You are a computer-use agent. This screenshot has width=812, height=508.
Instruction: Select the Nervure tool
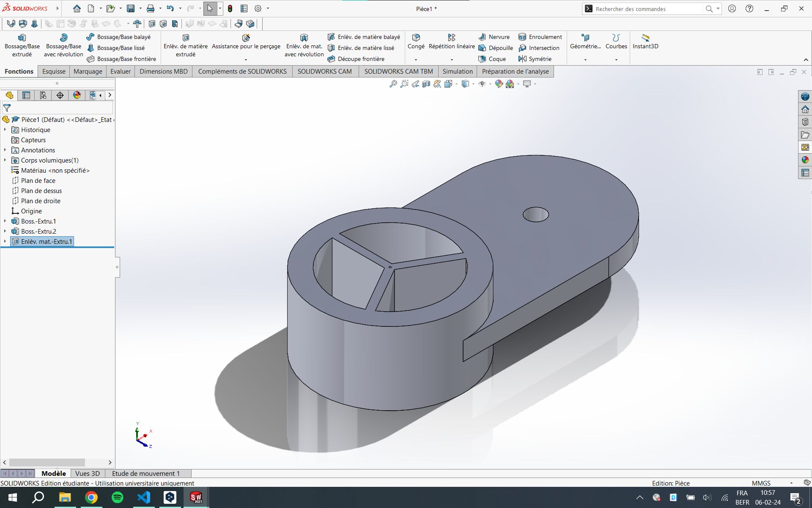(494, 37)
